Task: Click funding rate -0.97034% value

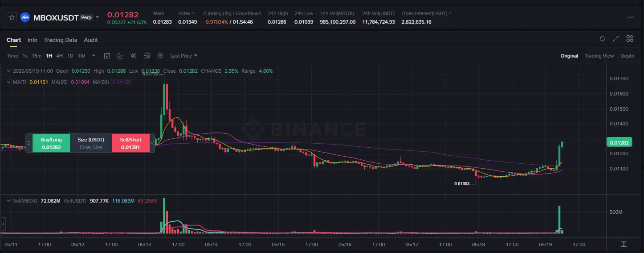Action: click(216, 22)
